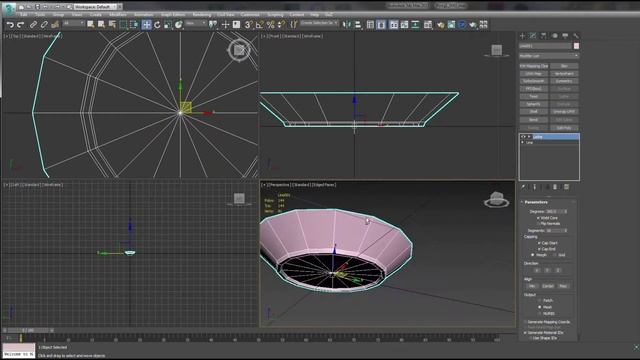This screenshot has height=360, width=640.
Task: Pick the Select and Scale tool
Action: tap(168, 25)
